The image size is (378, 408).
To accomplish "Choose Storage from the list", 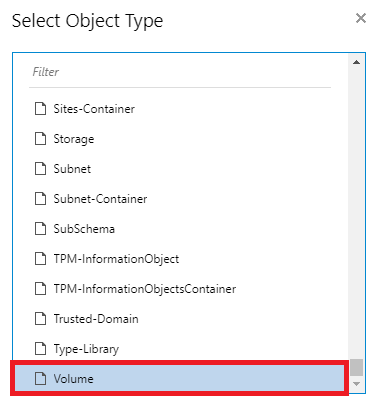I will point(180,139).
